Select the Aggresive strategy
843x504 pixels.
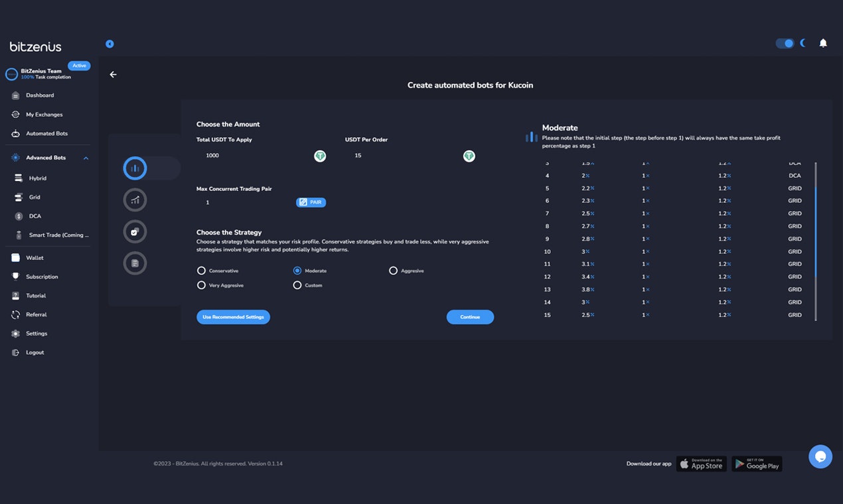click(x=393, y=271)
